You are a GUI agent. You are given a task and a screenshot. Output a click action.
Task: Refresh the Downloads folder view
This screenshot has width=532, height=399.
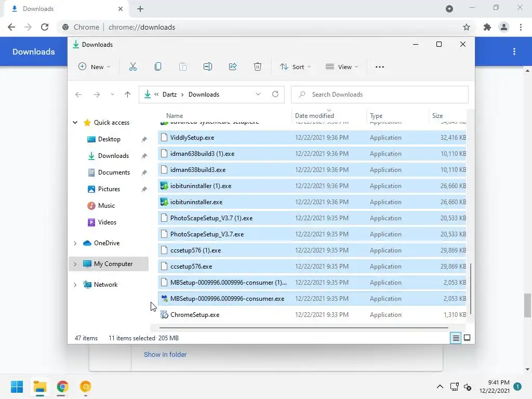[275, 95]
